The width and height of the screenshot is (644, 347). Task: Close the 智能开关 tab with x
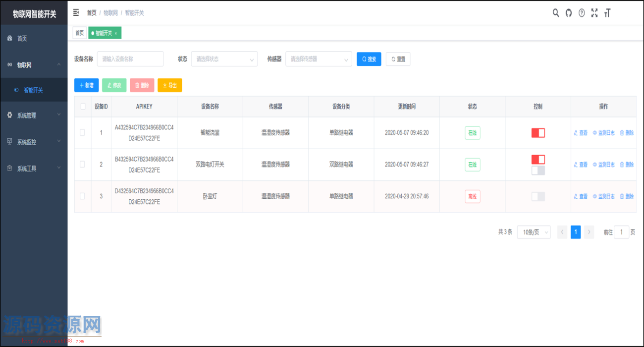[116, 33]
